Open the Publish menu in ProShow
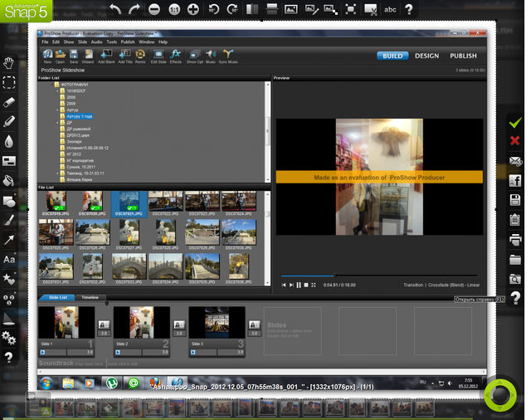The image size is (531, 420). click(x=128, y=42)
